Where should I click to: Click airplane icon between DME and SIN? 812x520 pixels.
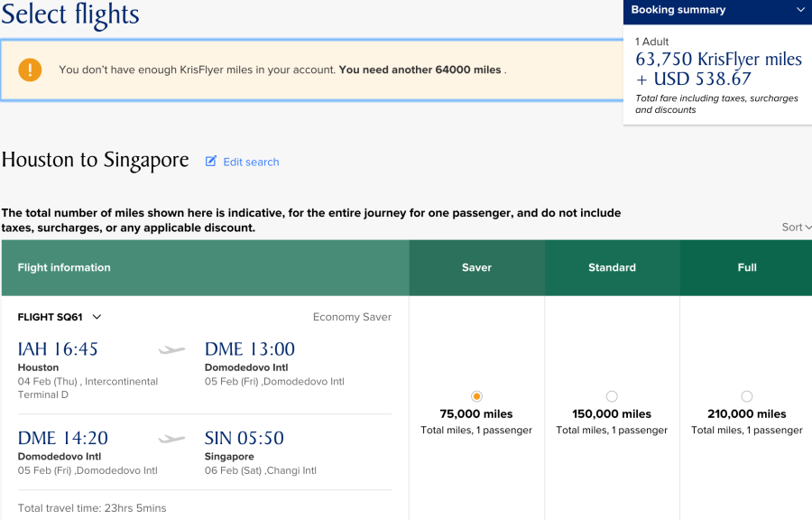tap(171, 439)
